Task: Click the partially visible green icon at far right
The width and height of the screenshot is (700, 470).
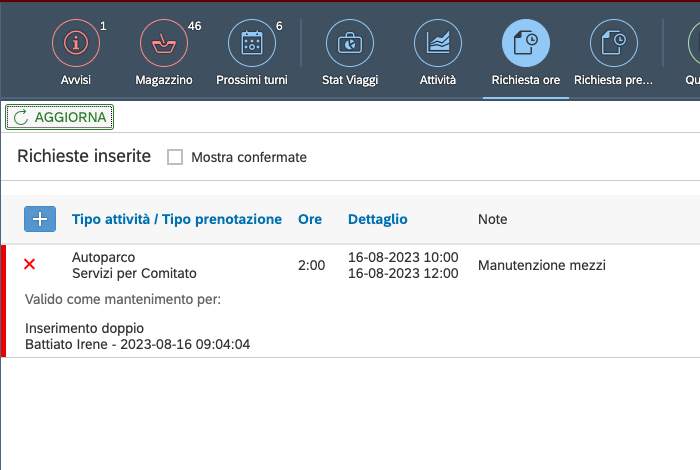Action: click(693, 43)
